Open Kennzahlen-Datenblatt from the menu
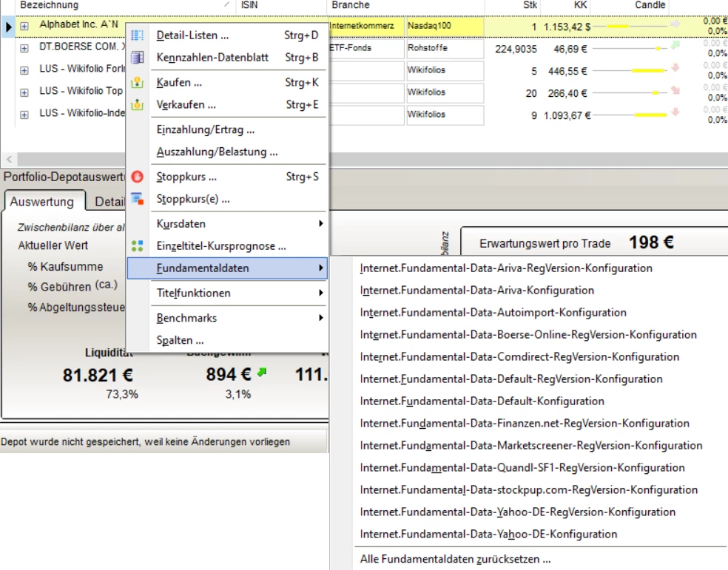The width and height of the screenshot is (728, 570). click(227, 58)
